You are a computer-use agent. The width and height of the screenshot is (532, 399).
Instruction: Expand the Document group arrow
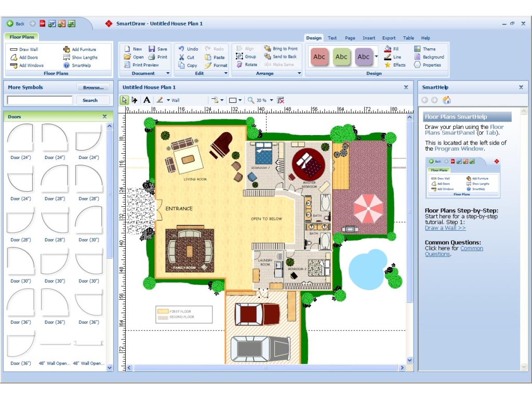168,73
